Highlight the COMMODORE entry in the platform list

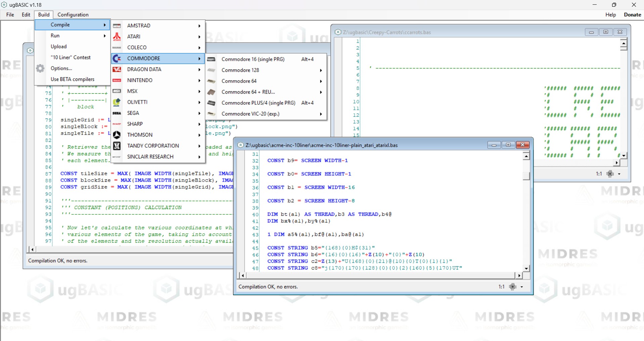[158, 58]
